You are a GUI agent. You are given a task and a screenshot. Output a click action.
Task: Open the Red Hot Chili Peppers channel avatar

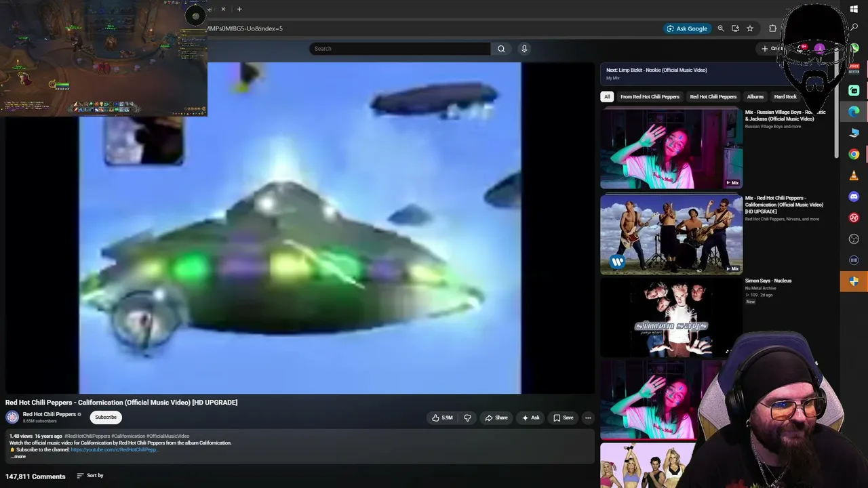pyautogui.click(x=12, y=417)
